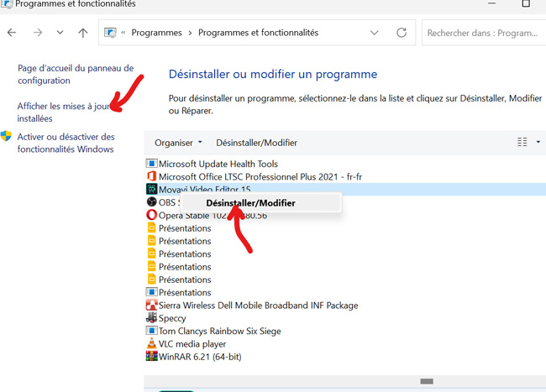Viewport: 546px width, 392px height.
Task: Select Microsoft Update Health Tools entry
Action: pyautogui.click(x=218, y=164)
